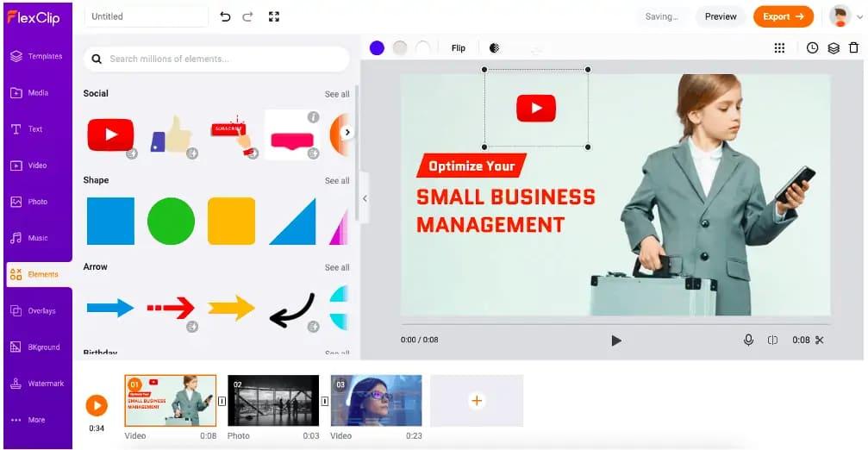Viewport: 868px width, 450px height.
Task: Add transition between clips 01 and 02
Action: (222, 401)
